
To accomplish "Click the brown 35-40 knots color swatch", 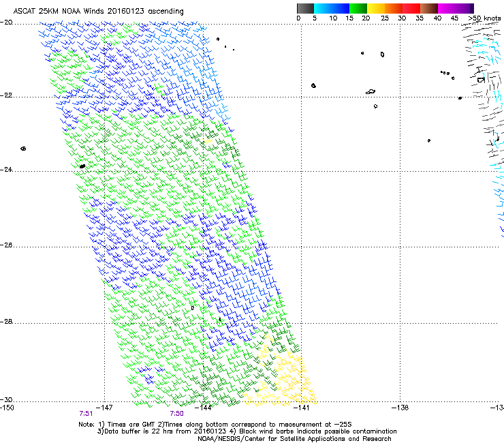I will click(x=429, y=8).
